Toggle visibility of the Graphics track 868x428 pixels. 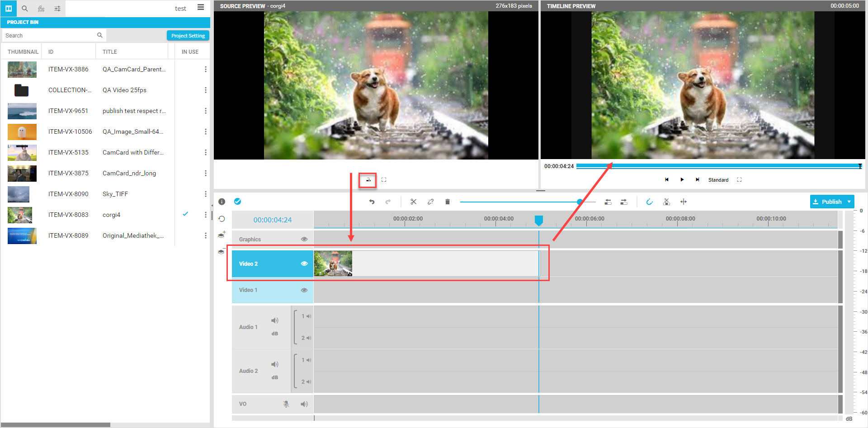(304, 239)
